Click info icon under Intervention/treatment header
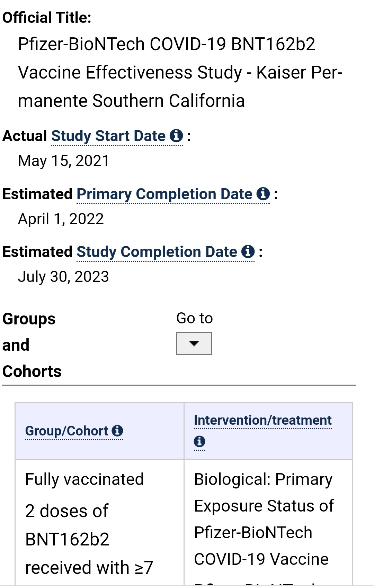 199,442
